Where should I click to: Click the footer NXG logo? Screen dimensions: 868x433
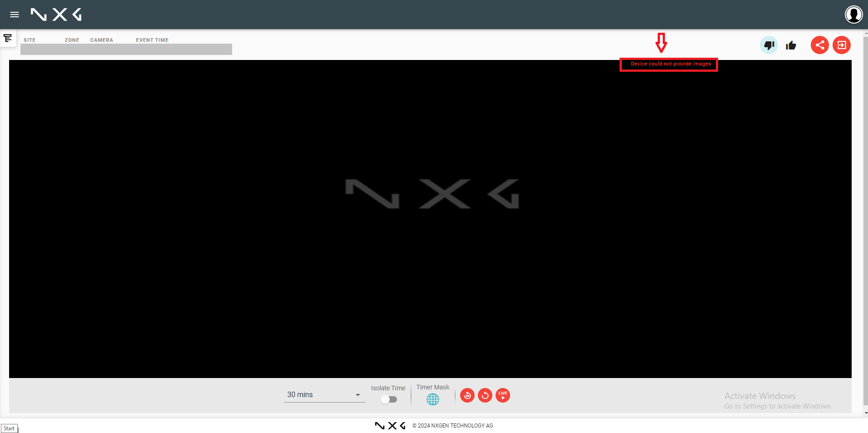[x=390, y=426]
